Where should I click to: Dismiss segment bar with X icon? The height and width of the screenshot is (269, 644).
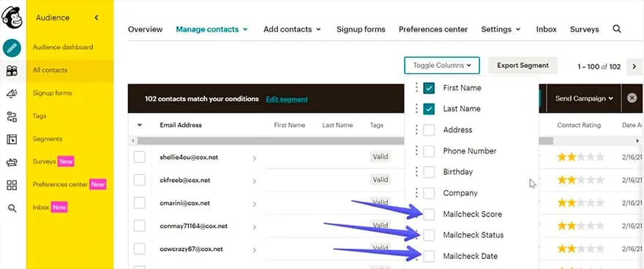pos(632,98)
